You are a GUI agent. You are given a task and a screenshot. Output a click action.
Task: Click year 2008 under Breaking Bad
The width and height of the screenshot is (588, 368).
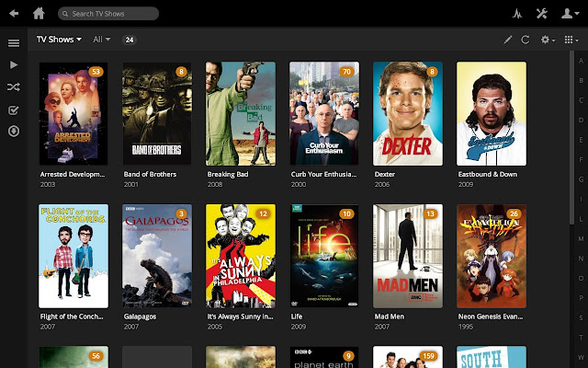(x=215, y=184)
